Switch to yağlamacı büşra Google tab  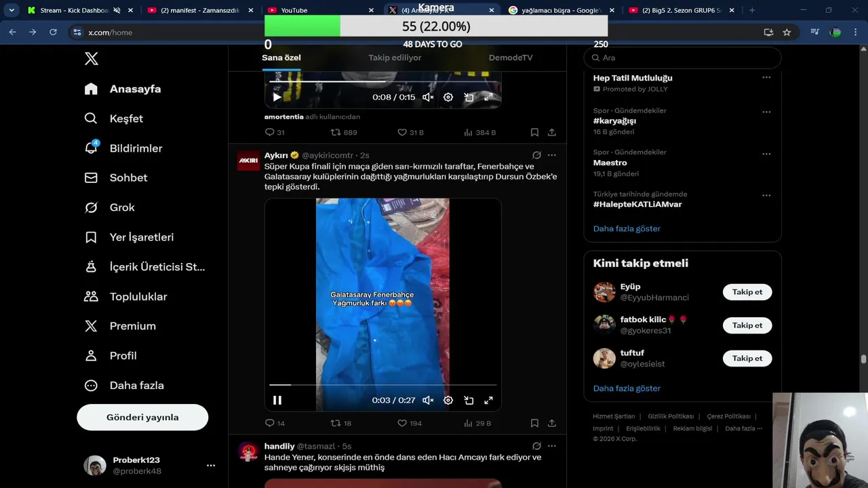(x=561, y=10)
